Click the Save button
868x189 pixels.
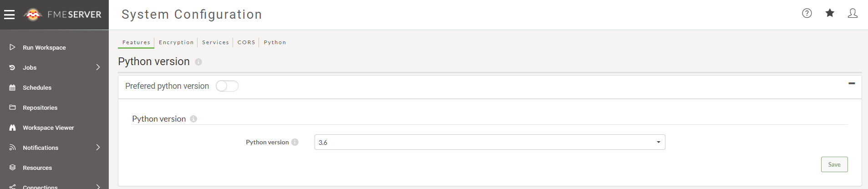(x=834, y=164)
